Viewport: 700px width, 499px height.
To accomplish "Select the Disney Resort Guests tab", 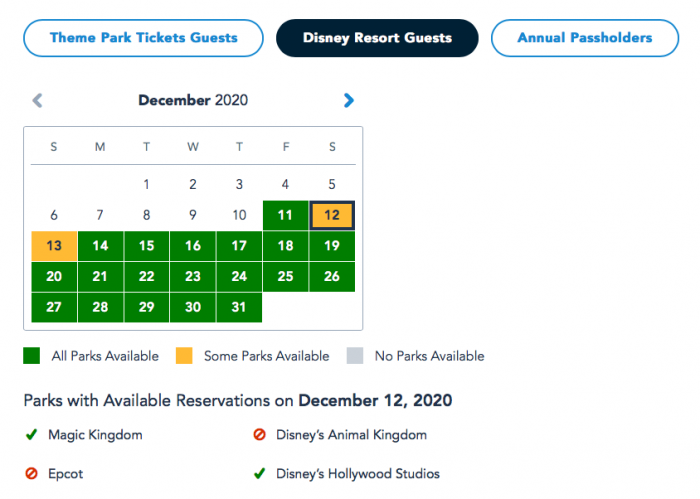I will [x=377, y=38].
